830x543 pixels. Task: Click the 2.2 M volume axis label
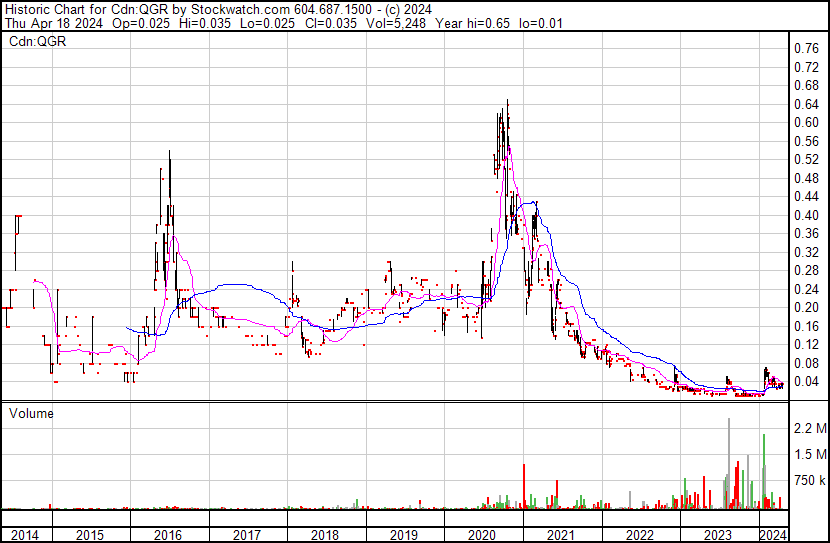[810, 428]
